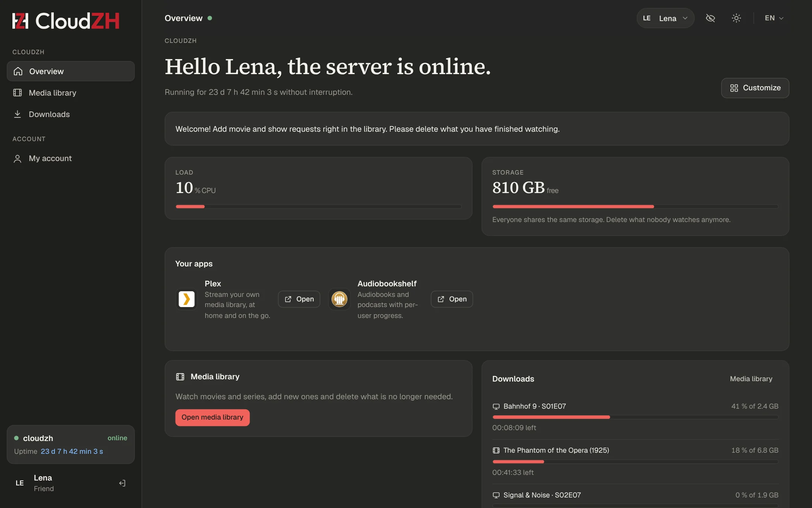
Task: Click the cloudzh server status card
Action: (x=71, y=444)
